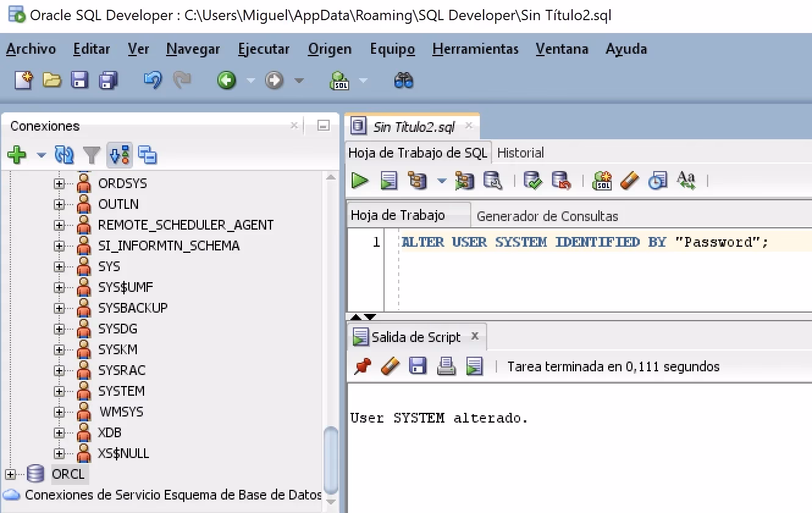This screenshot has width=812, height=513.
Task: Pin the Script Output panel
Action: (x=363, y=366)
